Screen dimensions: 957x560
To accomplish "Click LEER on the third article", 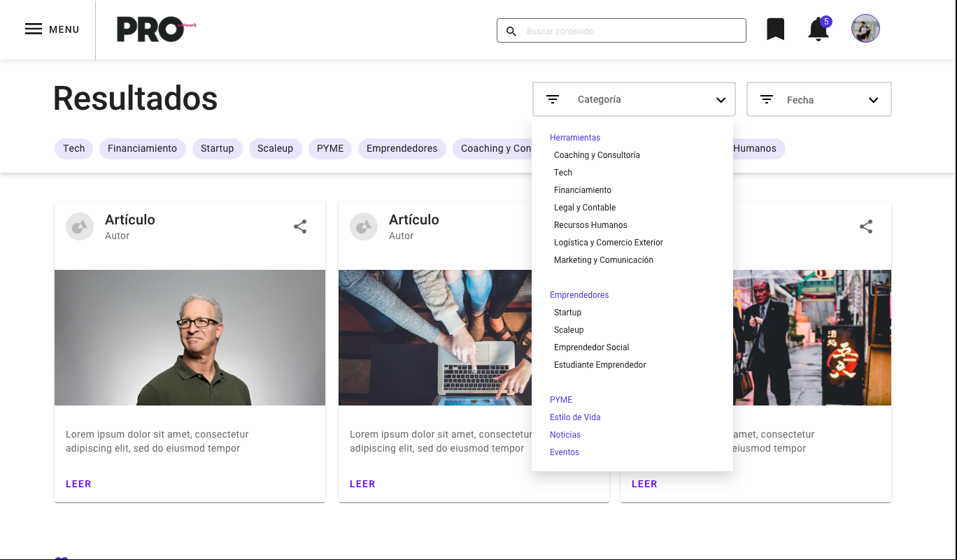I will click(x=644, y=484).
